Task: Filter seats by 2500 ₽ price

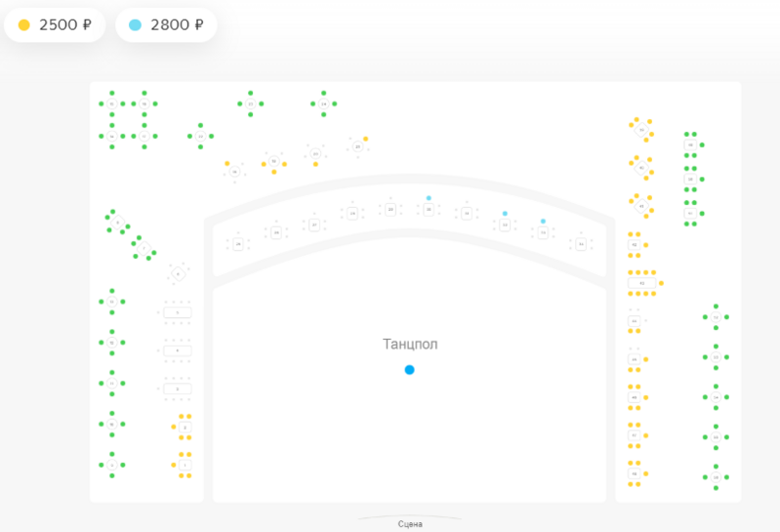Action: click(x=55, y=24)
